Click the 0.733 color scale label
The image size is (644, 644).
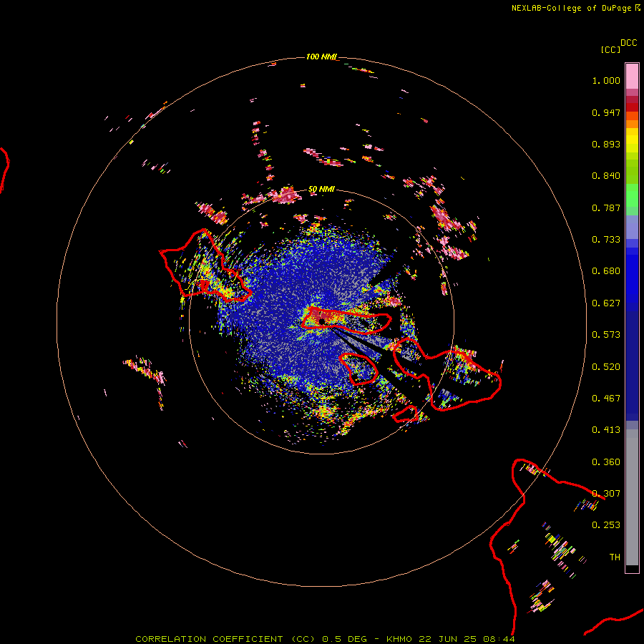pos(606,240)
